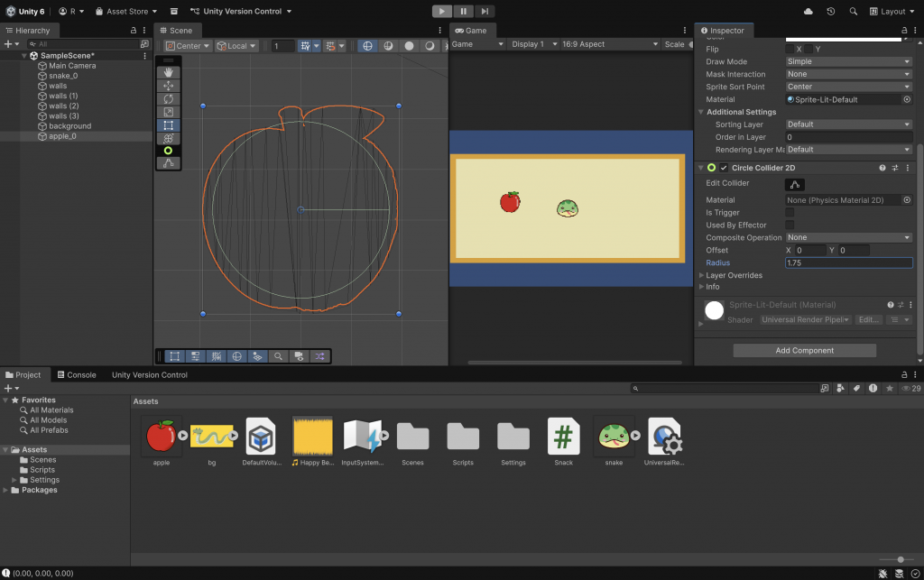Viewport: 924px width, 580px height.
Task: Open the Composite Operation dropdown
Action: pos(848,238)
